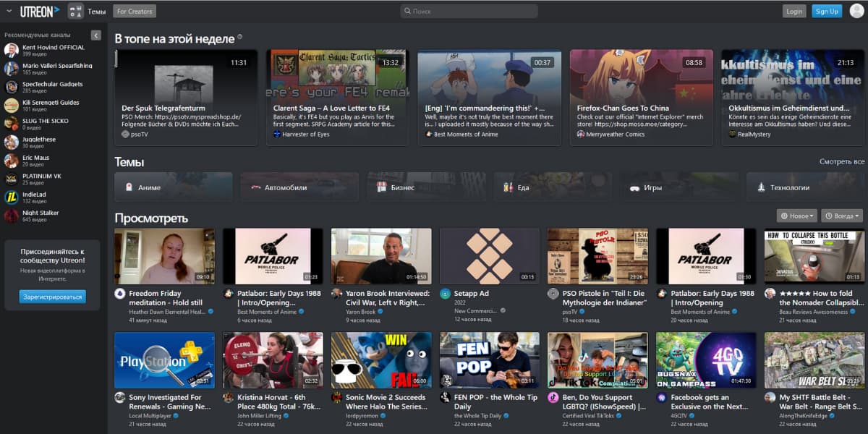Click the Night Stalker channel avatar
Viewport: 868px width, 434px height.
point(11,216)
